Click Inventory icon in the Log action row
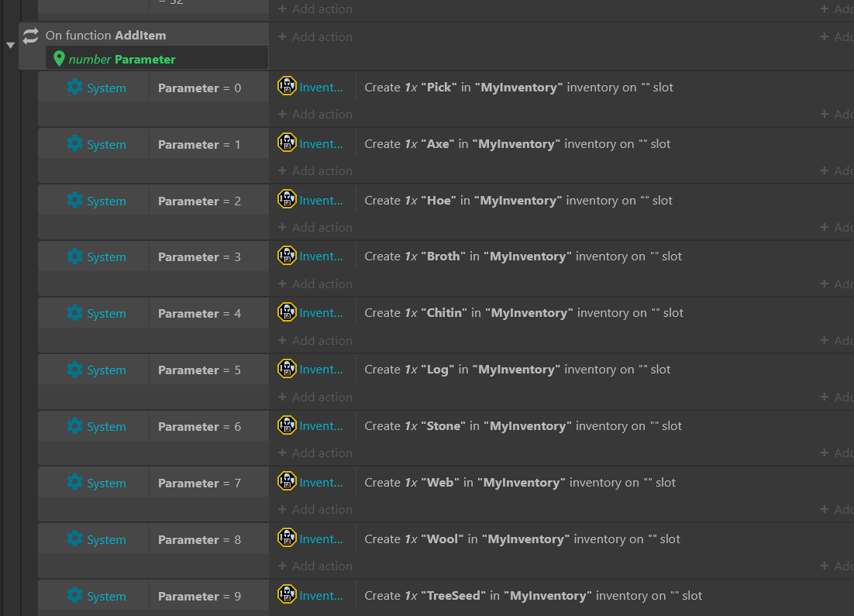 [x=287, y=369]
